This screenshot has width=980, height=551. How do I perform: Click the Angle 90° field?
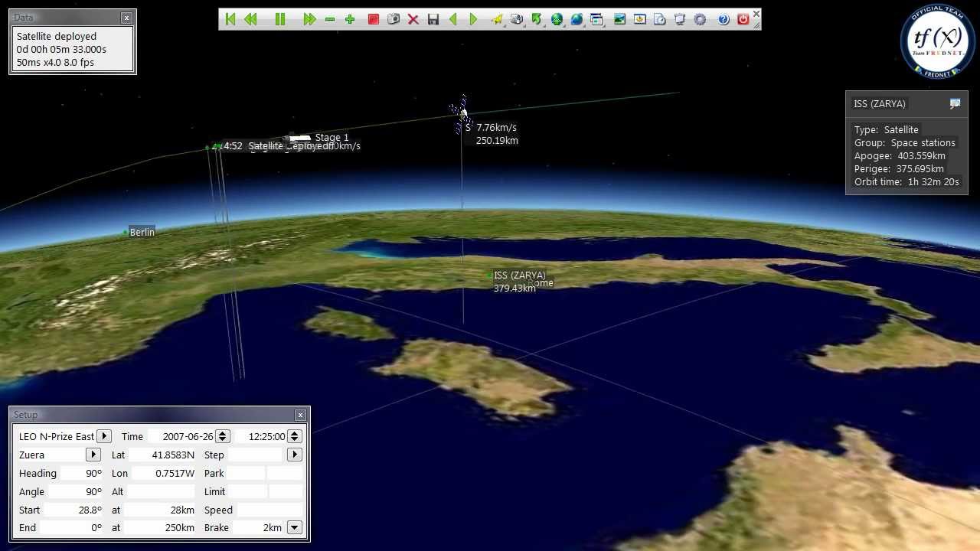[x=74, y=491]
